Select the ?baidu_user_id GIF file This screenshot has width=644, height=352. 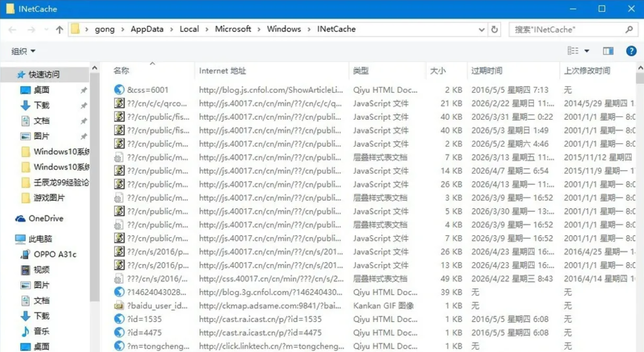point(157,306)
